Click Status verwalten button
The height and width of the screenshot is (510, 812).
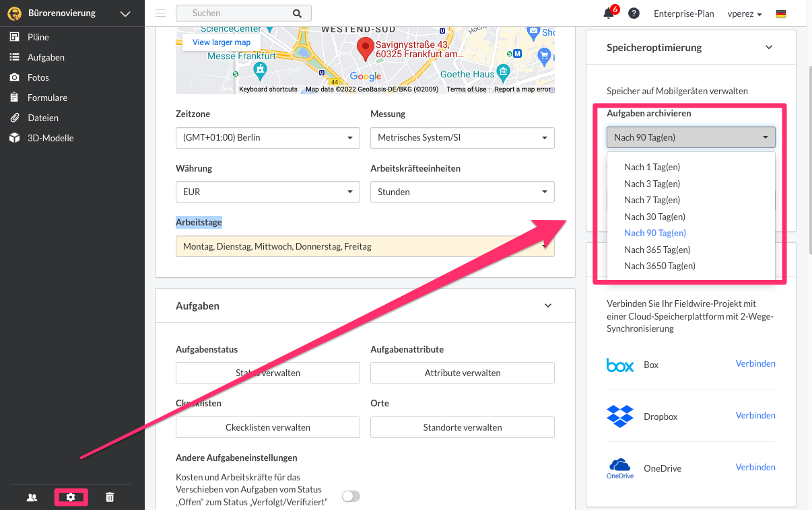pyautogui.click(x=267, y=373)
